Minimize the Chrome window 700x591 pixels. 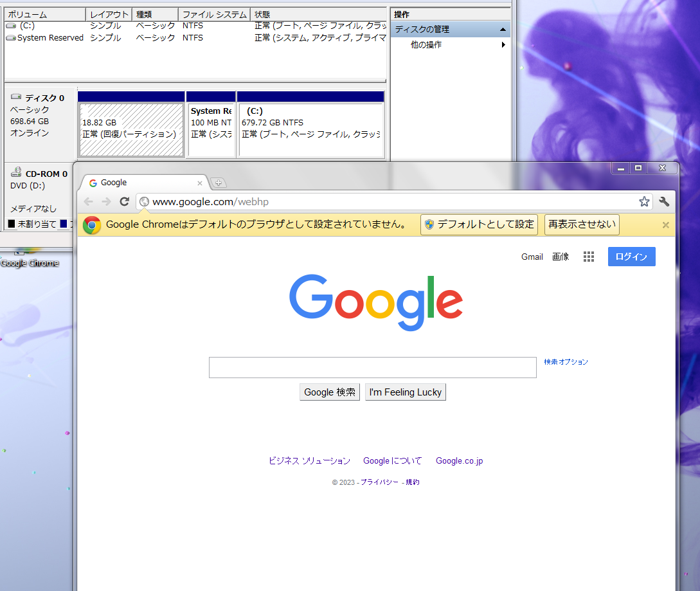620,168
